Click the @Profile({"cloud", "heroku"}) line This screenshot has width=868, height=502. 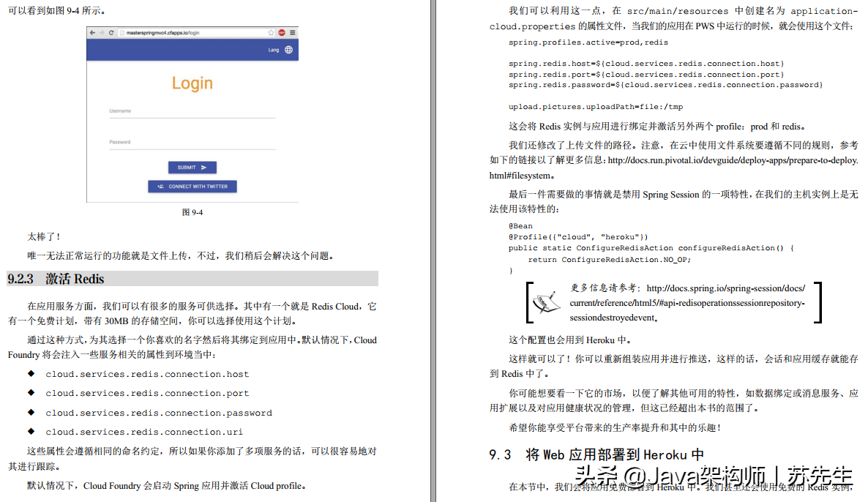point(578,237)
